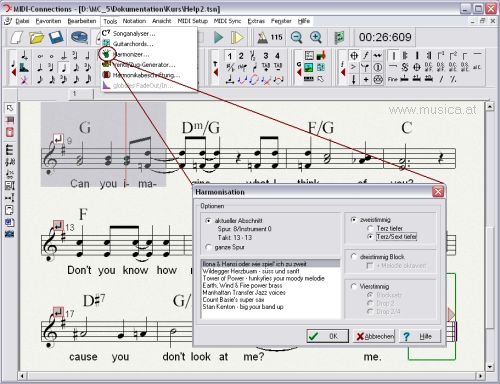The width and height of the screenshot is (500, 384).
Task: Click the New document icon
Action: 17,37
